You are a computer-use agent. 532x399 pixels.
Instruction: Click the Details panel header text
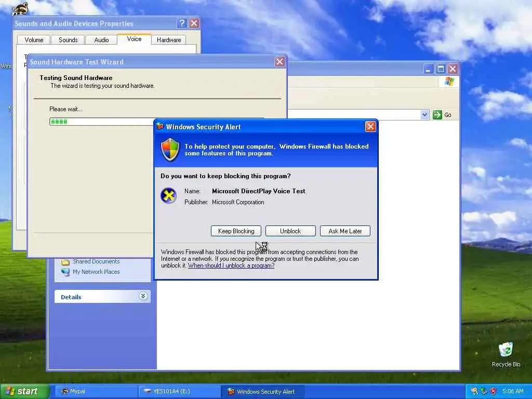71,297
